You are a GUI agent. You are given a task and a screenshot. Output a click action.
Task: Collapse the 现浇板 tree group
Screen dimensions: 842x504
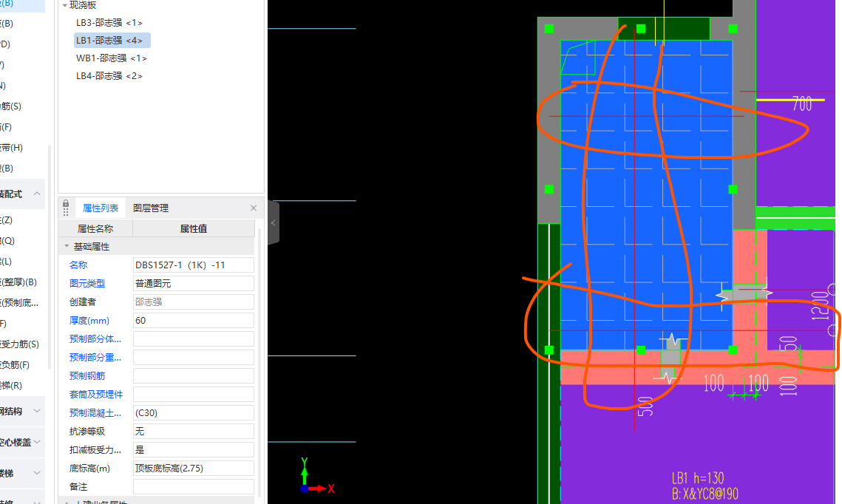click(65, 5)
